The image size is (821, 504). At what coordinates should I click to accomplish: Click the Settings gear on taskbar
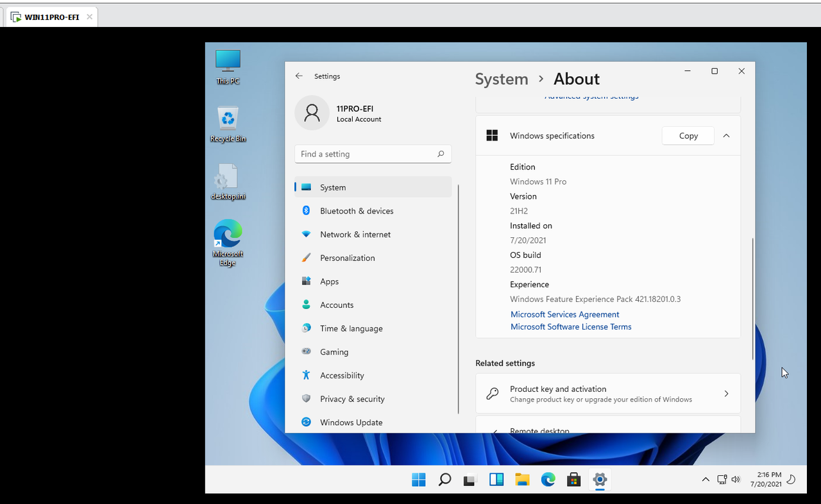600,480
